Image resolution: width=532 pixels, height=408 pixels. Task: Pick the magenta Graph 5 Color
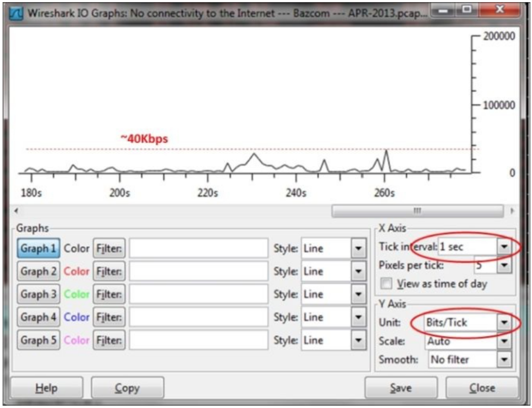[77, 340]
